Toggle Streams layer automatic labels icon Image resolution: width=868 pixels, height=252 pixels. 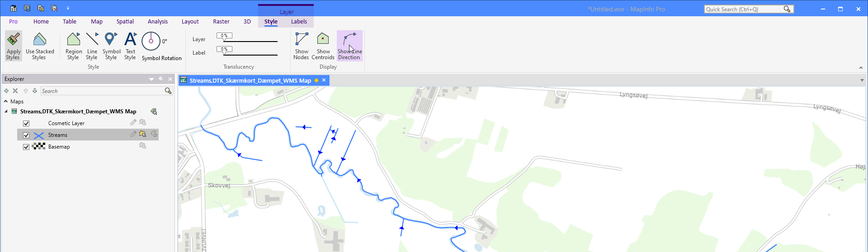point(154,134)
